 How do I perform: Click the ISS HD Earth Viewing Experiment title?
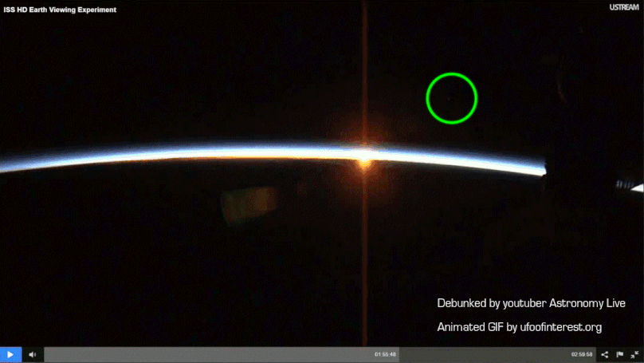point(60,10)
